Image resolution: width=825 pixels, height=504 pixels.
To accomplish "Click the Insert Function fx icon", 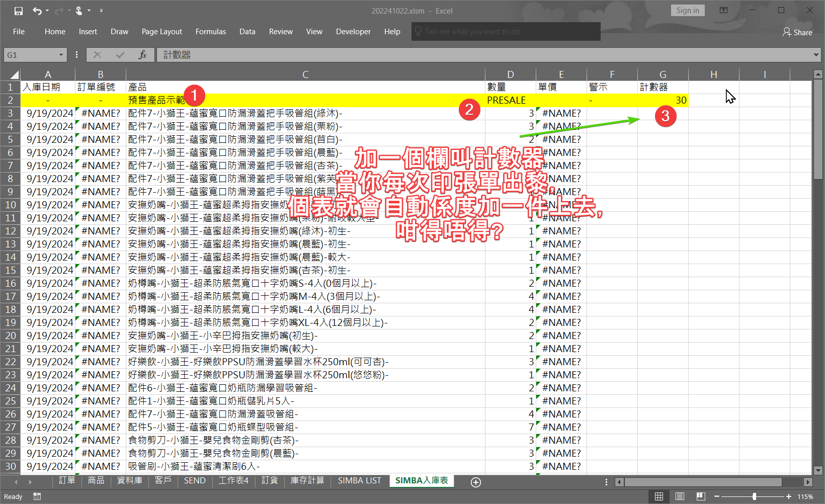I will (x=142, y=55).
